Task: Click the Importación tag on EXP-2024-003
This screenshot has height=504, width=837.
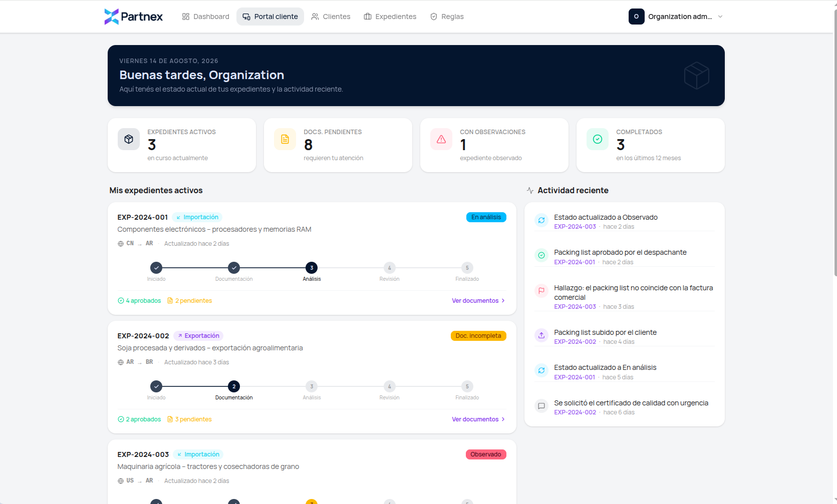Action: [x=198, y=454]
